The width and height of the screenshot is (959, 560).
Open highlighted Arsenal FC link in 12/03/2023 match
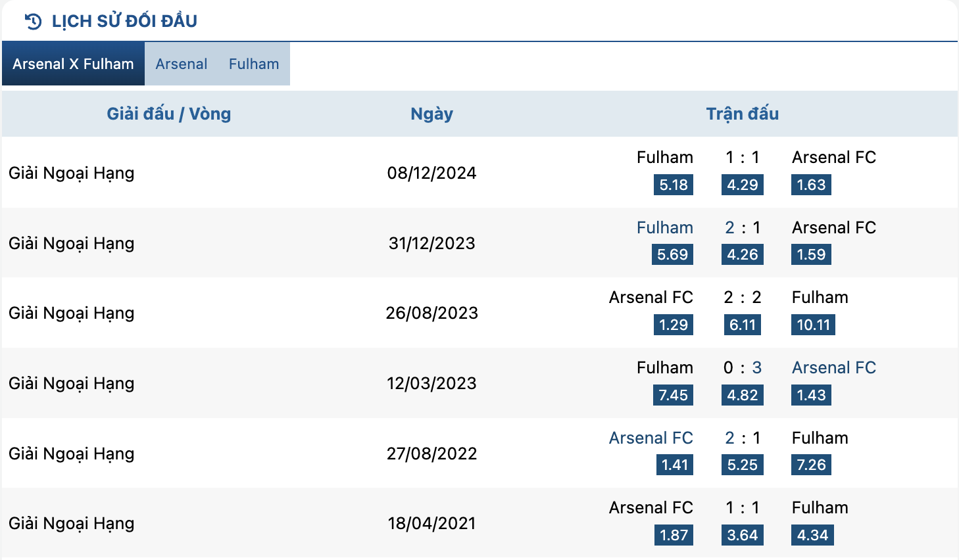click(x=834, y=367)
